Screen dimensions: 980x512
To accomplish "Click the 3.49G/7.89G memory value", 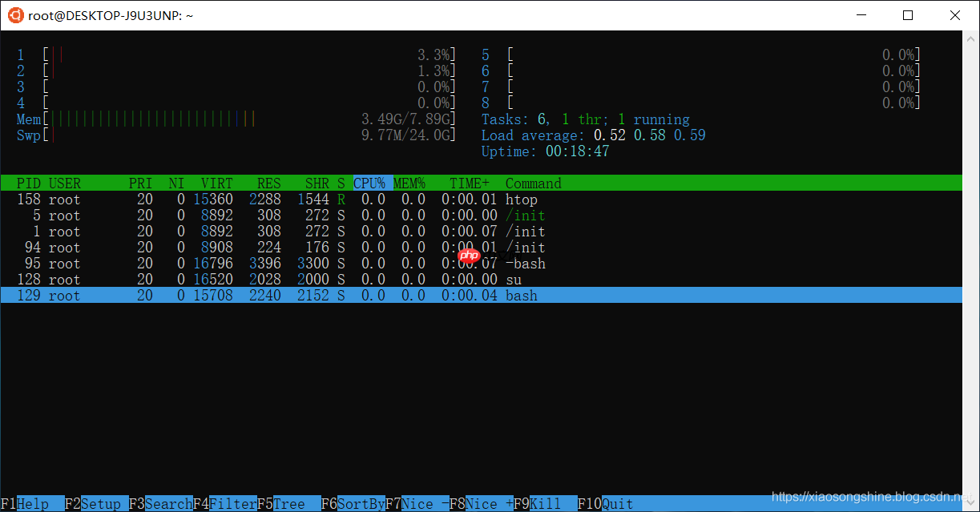I will 405,119.
